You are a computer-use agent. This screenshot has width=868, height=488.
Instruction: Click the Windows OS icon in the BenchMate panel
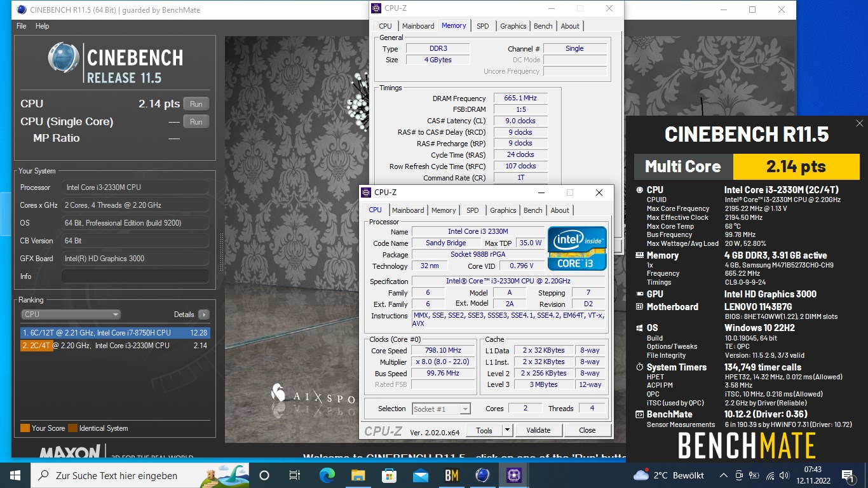click(x=639, y=329)
